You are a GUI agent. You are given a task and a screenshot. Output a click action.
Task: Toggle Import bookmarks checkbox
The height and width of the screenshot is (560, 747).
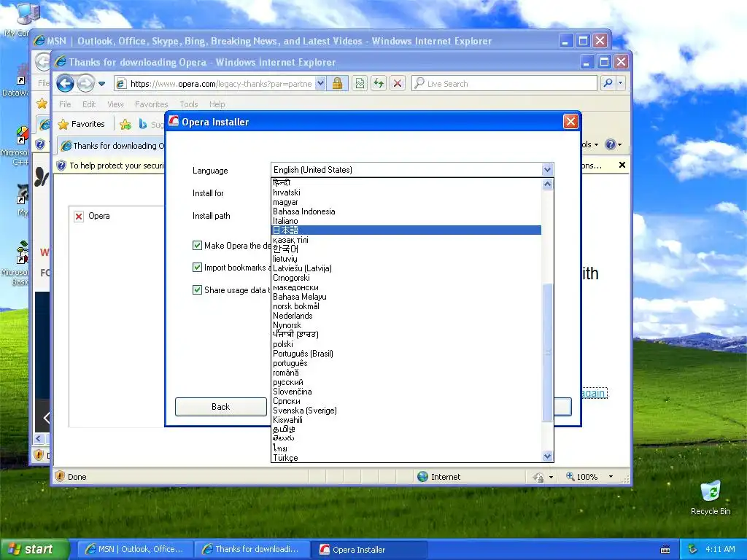pyautogui.click(x=197, y=267)
